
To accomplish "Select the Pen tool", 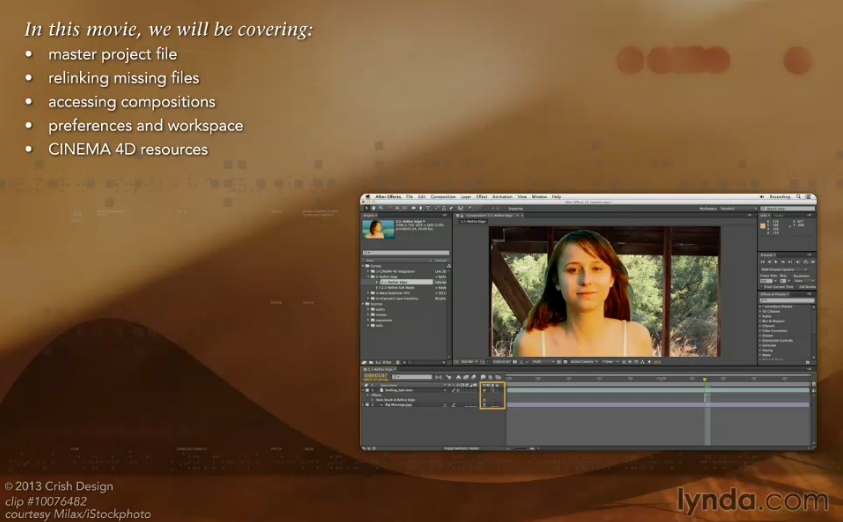I will 420,208.
